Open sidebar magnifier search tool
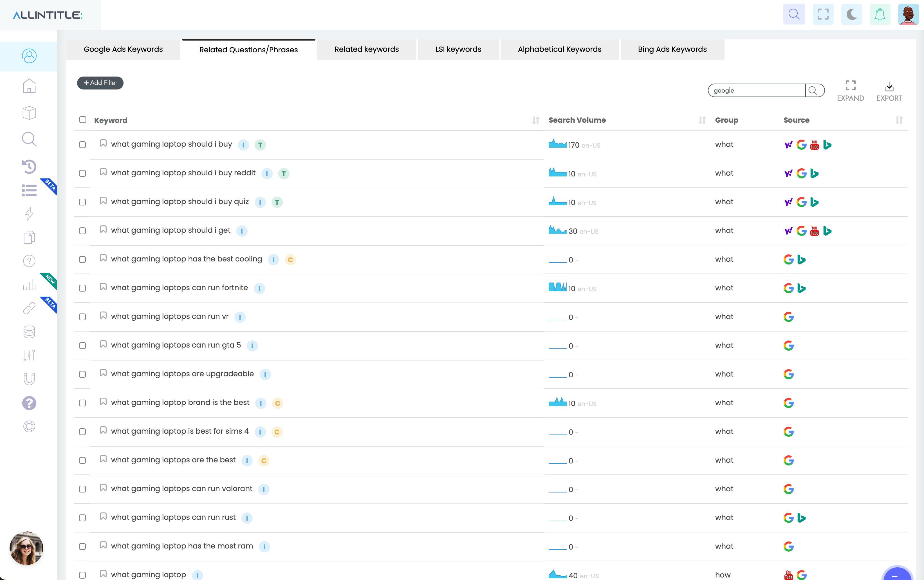 click(x=29, y=139)
